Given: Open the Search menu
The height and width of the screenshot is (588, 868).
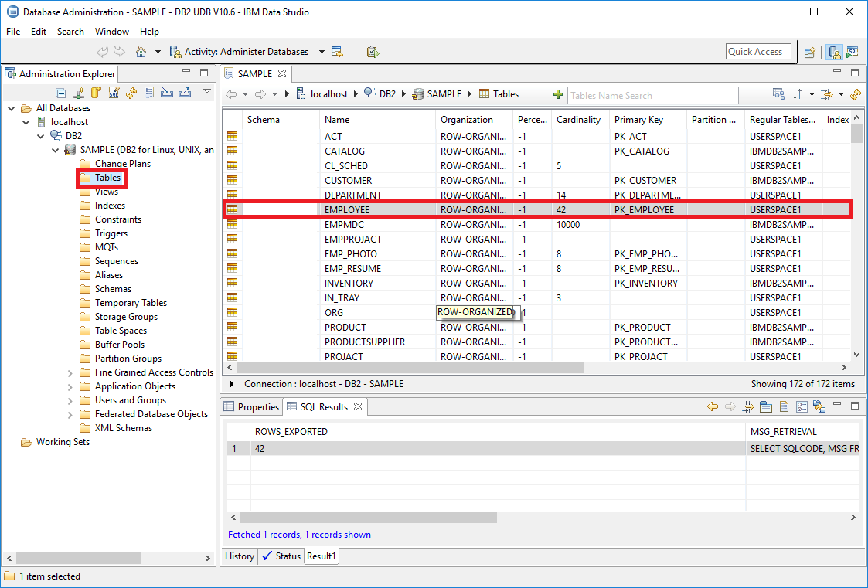Looking at the screenshot, I should point(70,32).
